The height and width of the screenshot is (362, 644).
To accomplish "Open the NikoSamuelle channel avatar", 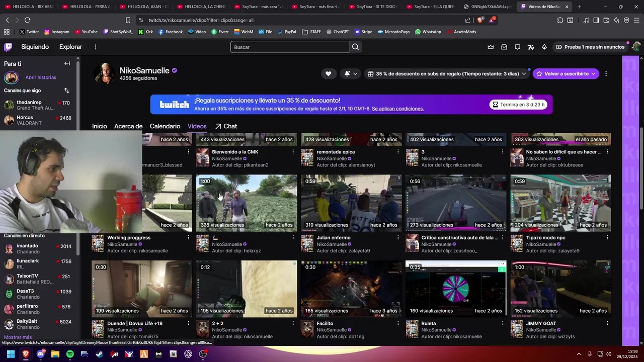I will (105, 74).
